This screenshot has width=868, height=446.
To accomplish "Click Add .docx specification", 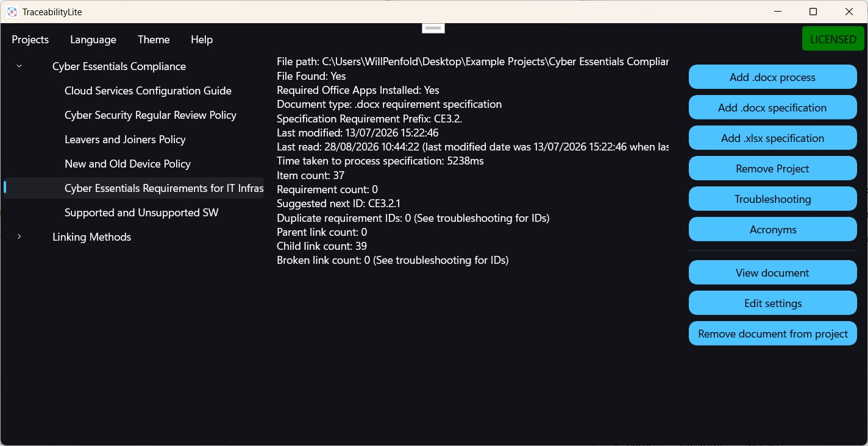I will [772, 108].
